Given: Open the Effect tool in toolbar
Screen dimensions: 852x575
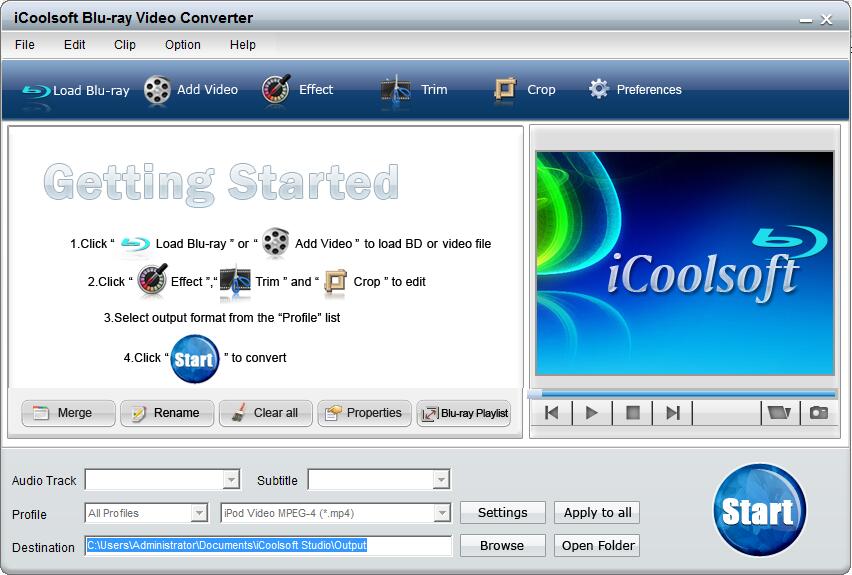Looking at the screenshot, I should point(298,90).
